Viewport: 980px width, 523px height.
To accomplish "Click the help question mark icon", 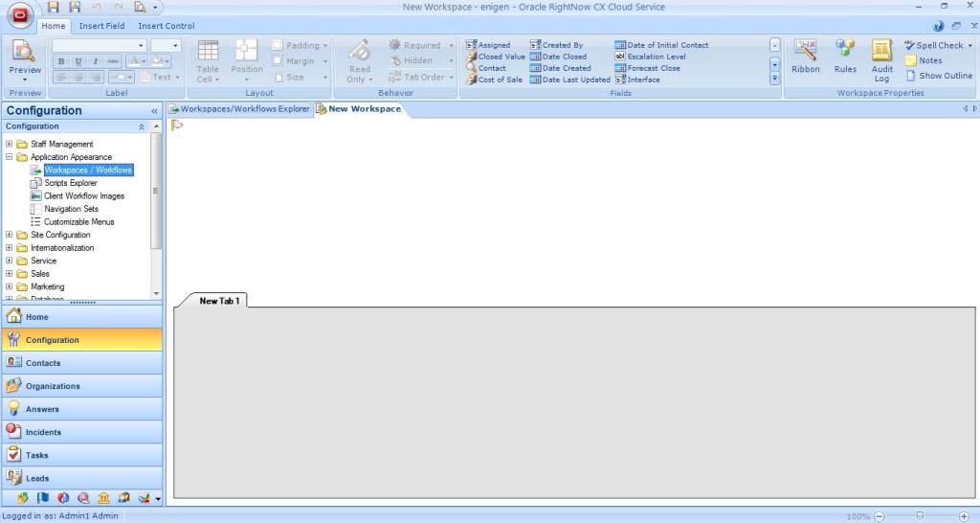I will [939, 26].
